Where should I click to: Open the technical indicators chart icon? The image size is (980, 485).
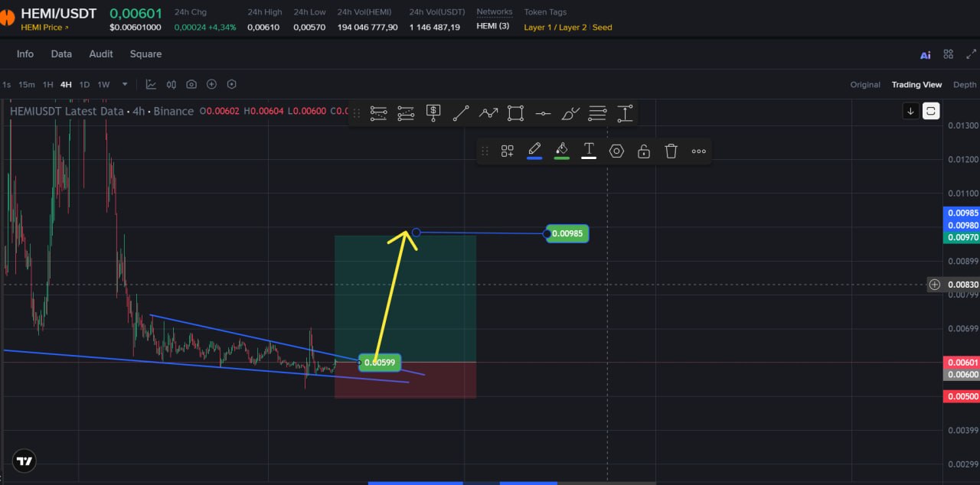(151, 84)
